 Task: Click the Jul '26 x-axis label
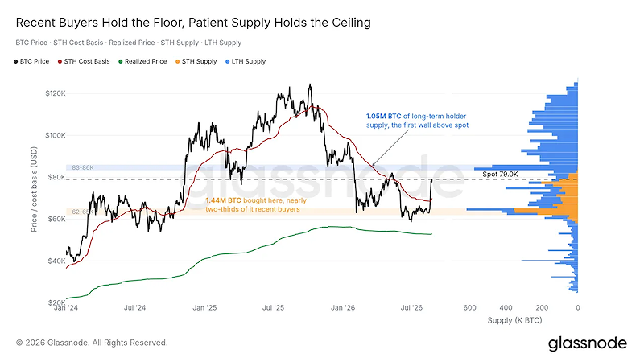[411, 307]
